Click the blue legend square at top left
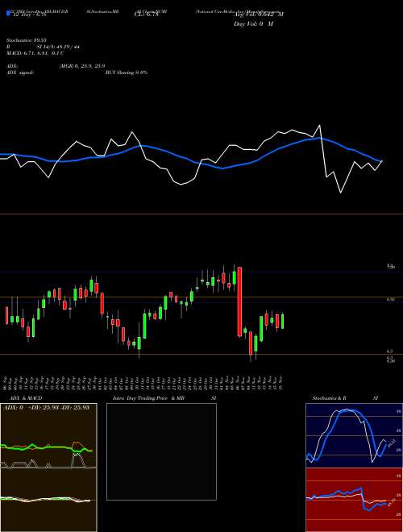This screenshot has height=532, width=403. tap(8, 14)
